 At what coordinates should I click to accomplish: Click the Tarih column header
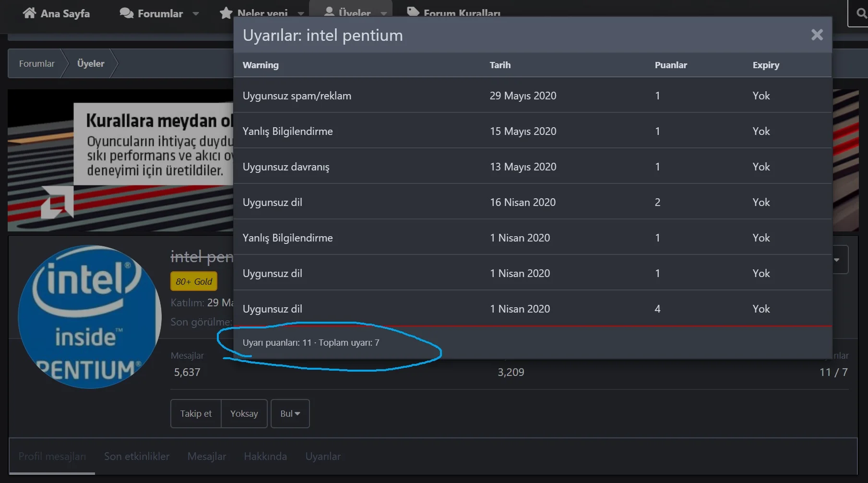point(500,65)
